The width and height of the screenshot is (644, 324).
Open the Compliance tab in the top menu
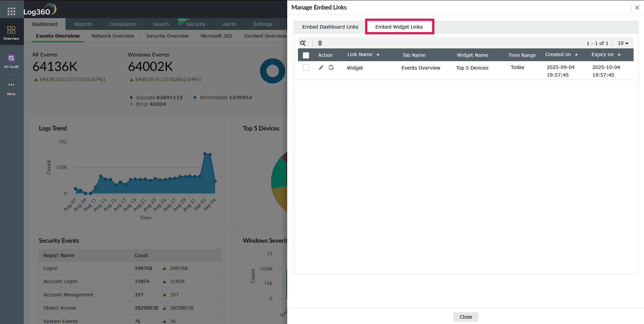coord(122,24)
